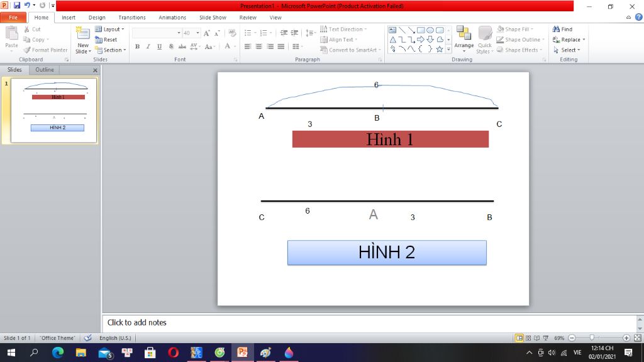Toggle Text Shadow
This screenshot has width=644, height=362.
click(x=171, y=47)
